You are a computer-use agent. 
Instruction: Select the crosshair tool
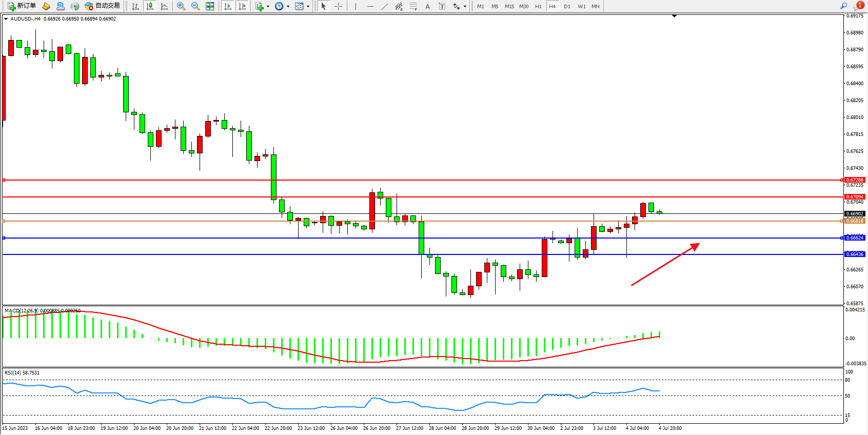click(x=339, y=6)
